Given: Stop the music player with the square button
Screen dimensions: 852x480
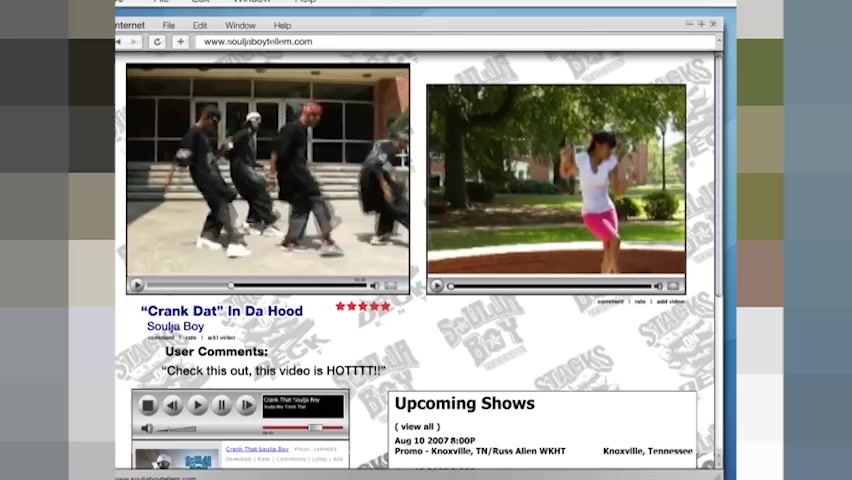Looking at the screenshot, I should (x=147, y=405).
